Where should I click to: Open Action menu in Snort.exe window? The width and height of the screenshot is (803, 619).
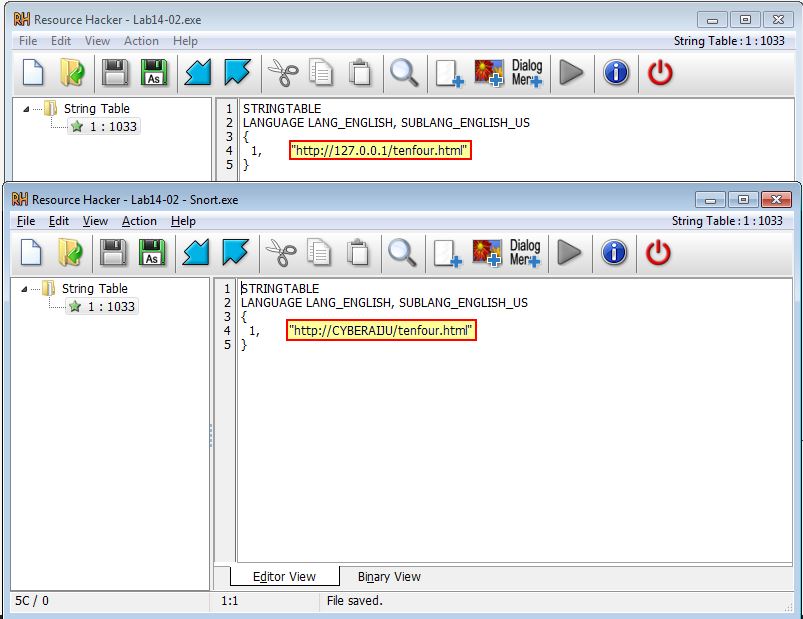[x=139, y=221]
